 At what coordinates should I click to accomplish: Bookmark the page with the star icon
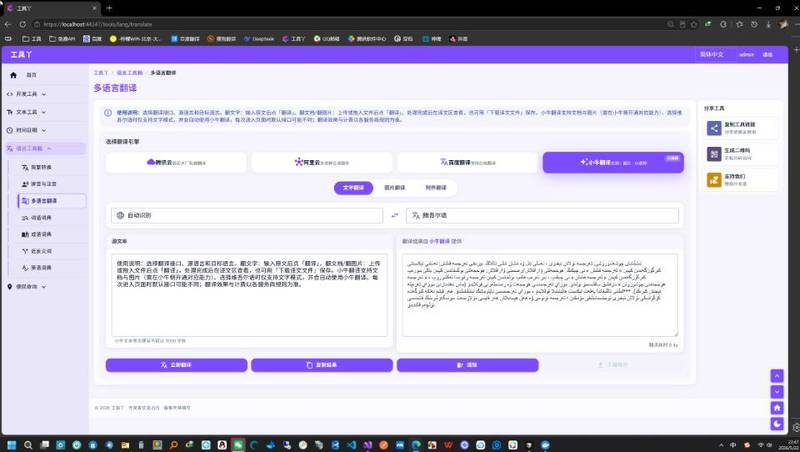(x=694, y=24)
